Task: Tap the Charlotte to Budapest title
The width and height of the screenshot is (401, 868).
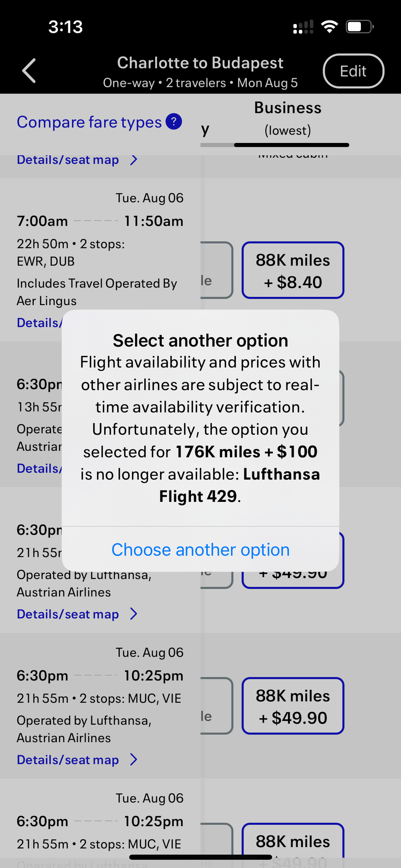Action: coord(200,63)
